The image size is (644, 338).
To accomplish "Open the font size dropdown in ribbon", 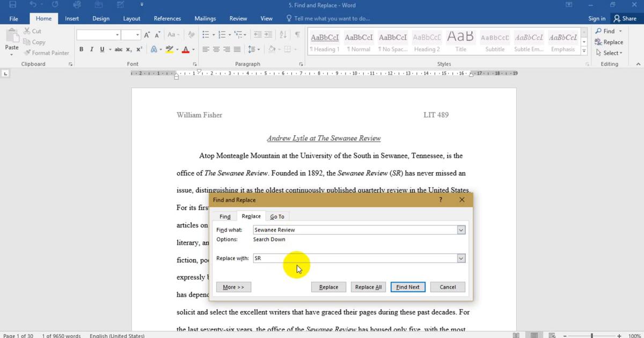I will point(138,35).
